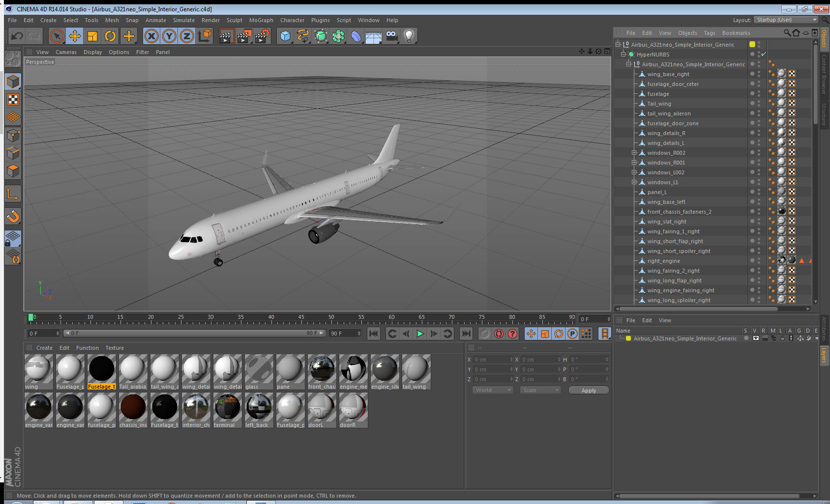Play the animation forward
830x504 pixels.
click(x=420, y=334)
